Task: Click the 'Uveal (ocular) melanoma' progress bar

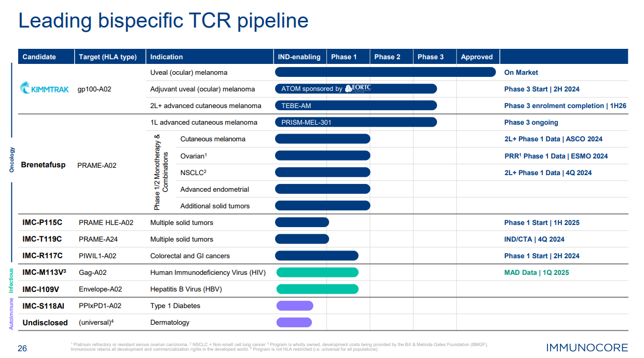Action: (386, 72)
